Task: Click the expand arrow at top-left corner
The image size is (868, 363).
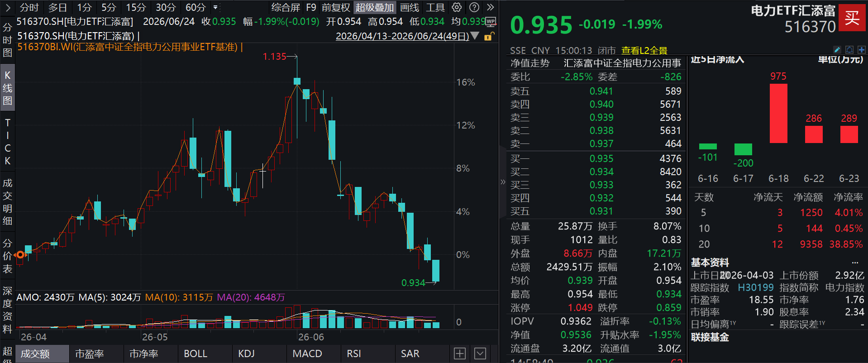Action: tap(8, 8)
